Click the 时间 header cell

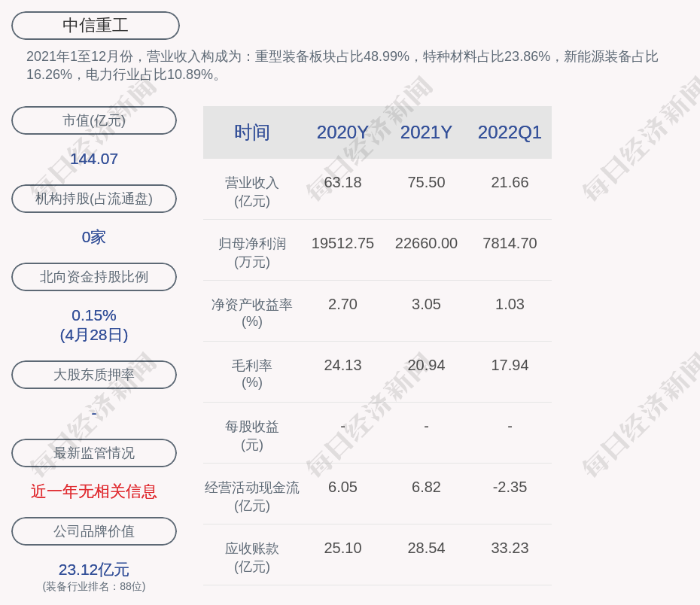click(252, 132)
